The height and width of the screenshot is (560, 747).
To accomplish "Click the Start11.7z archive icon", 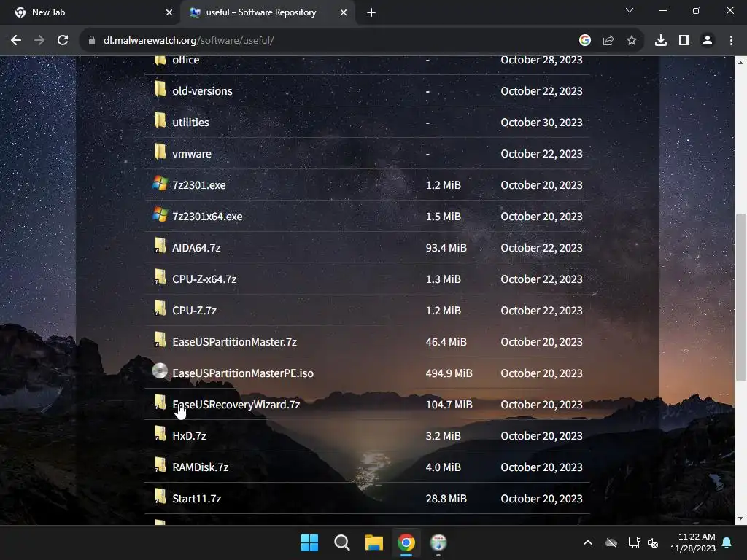I will point(160,497).
